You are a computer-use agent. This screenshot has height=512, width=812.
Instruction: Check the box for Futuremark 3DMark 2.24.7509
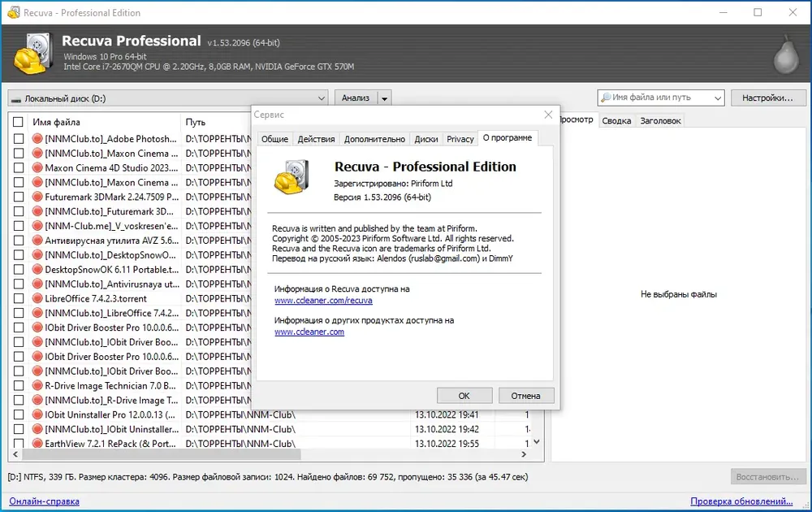(18, 197)
